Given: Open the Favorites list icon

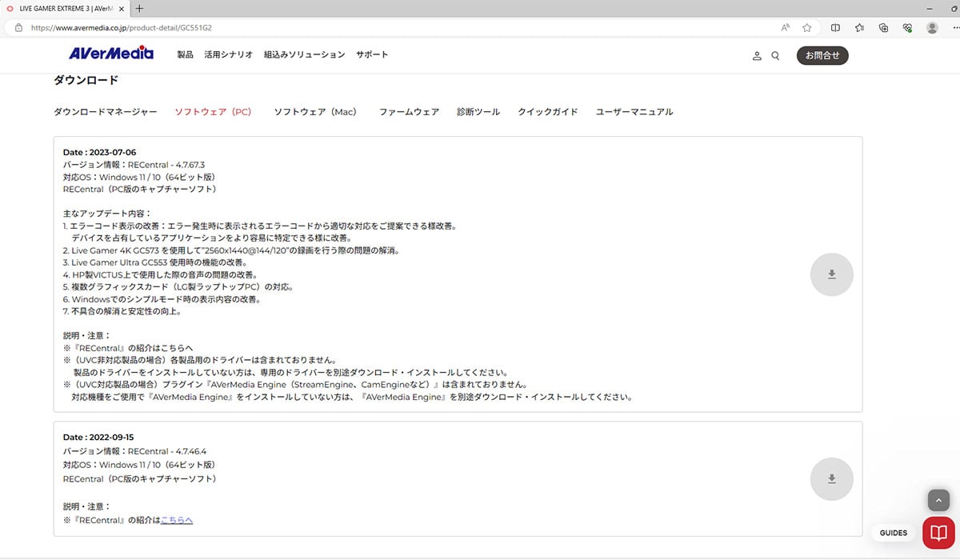Looking at the screenshot, I should [859, 27].
